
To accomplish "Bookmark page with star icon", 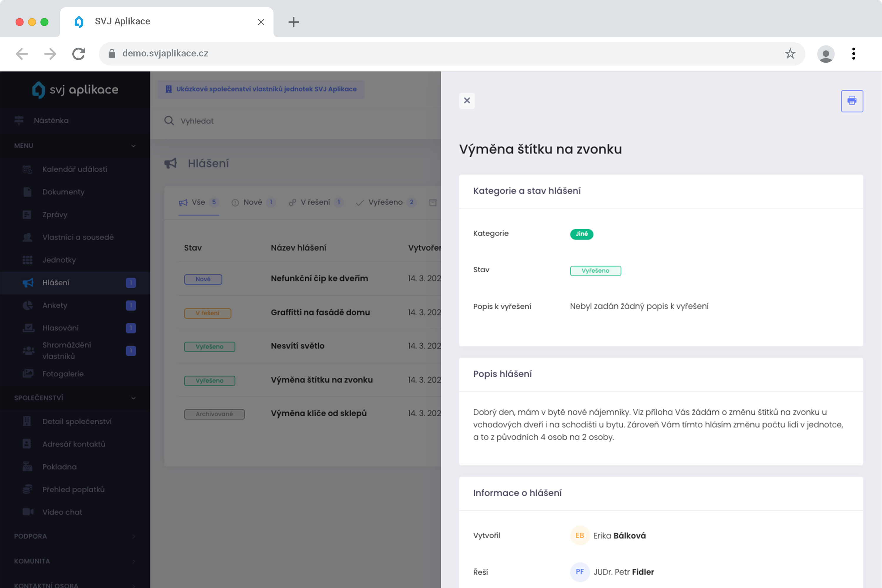I will click(790, 54).
